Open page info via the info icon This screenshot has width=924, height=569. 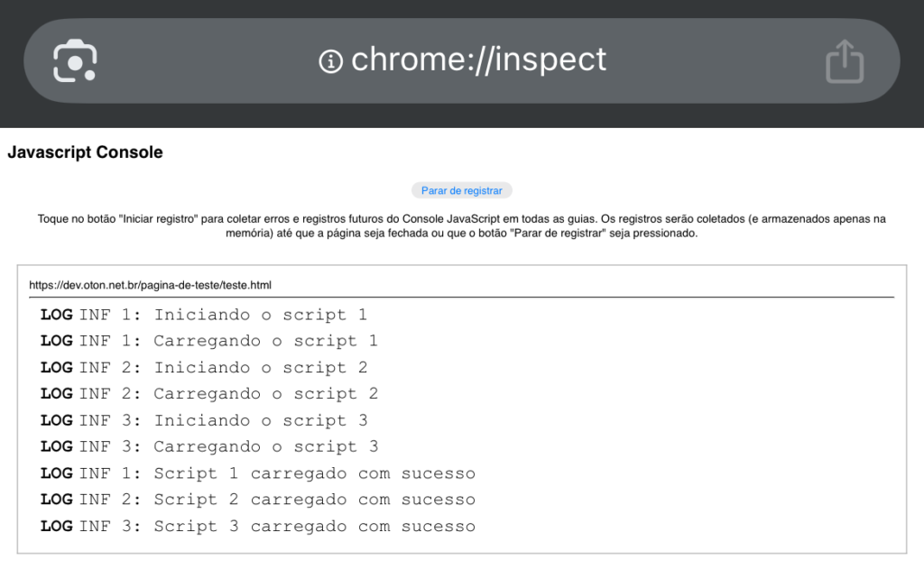pyautogui.click(x=330, y=60)
